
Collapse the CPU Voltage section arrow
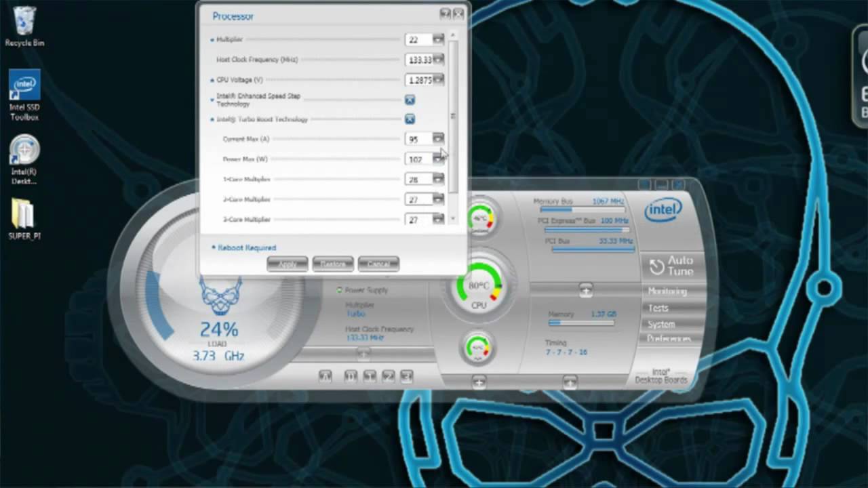[212, 80]
